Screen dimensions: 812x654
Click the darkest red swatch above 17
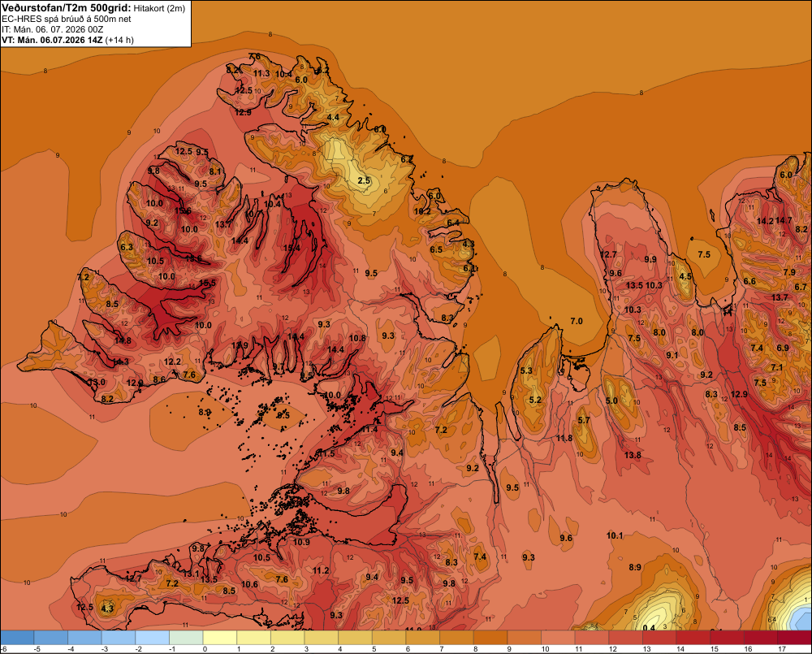(x=795, y=638)
